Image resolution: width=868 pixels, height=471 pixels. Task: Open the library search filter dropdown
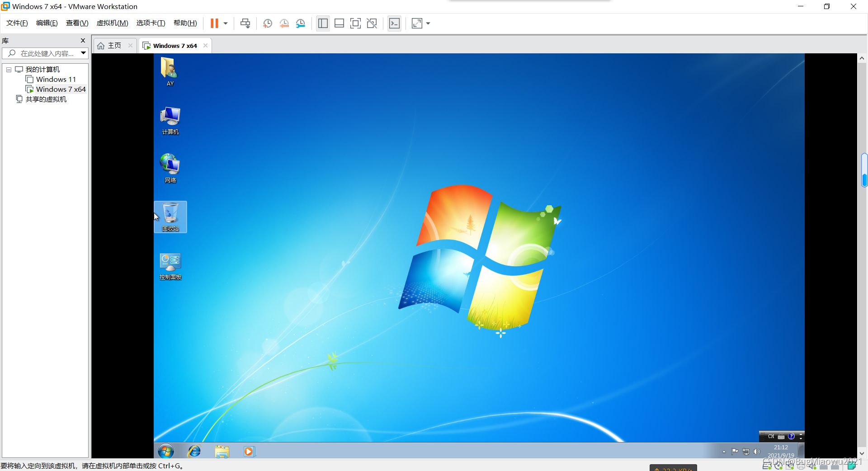[x=84, y=53]
